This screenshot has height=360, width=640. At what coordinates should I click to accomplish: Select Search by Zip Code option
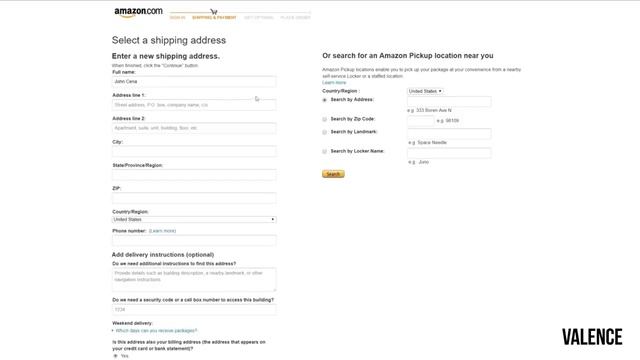tap(324, 119)
